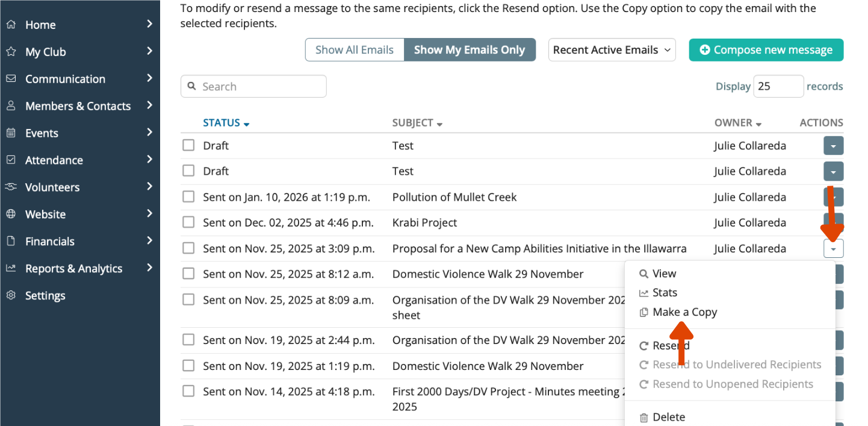Click the Reports & Analytics chart icon

[x=10, y=269]
